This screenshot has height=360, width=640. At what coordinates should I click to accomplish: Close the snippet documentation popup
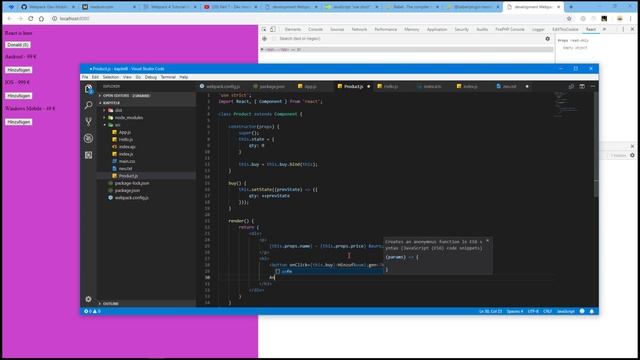pos(487,241)
